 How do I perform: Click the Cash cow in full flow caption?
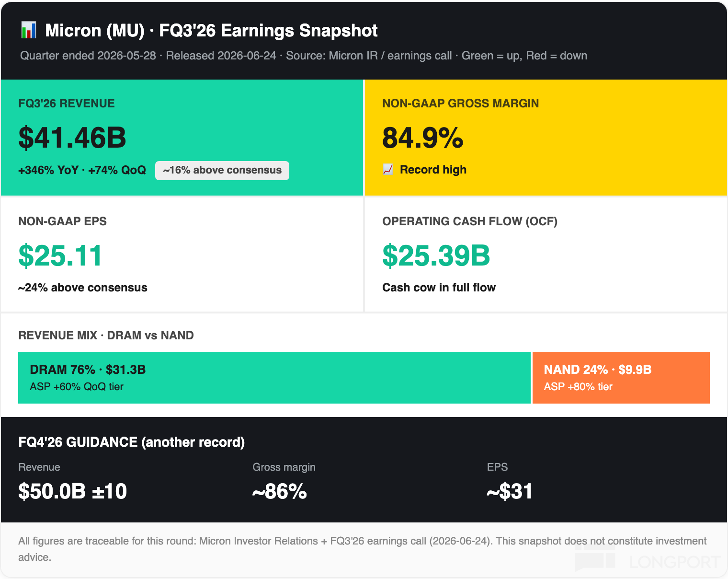pyautogui.click(x=439, y=288)
